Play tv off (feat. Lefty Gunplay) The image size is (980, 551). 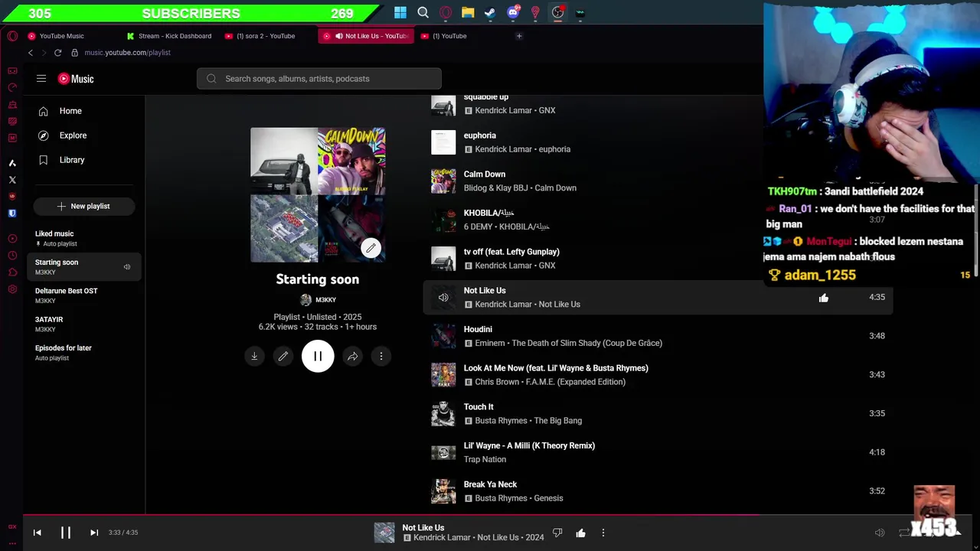pos(511,252)
